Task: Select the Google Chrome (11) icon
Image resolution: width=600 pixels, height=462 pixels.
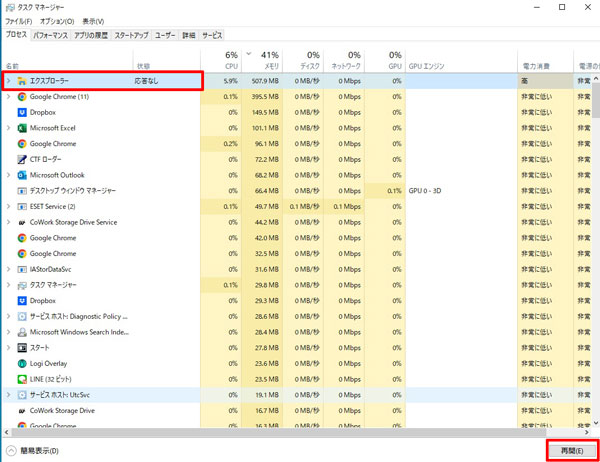Action: point(21,97)
